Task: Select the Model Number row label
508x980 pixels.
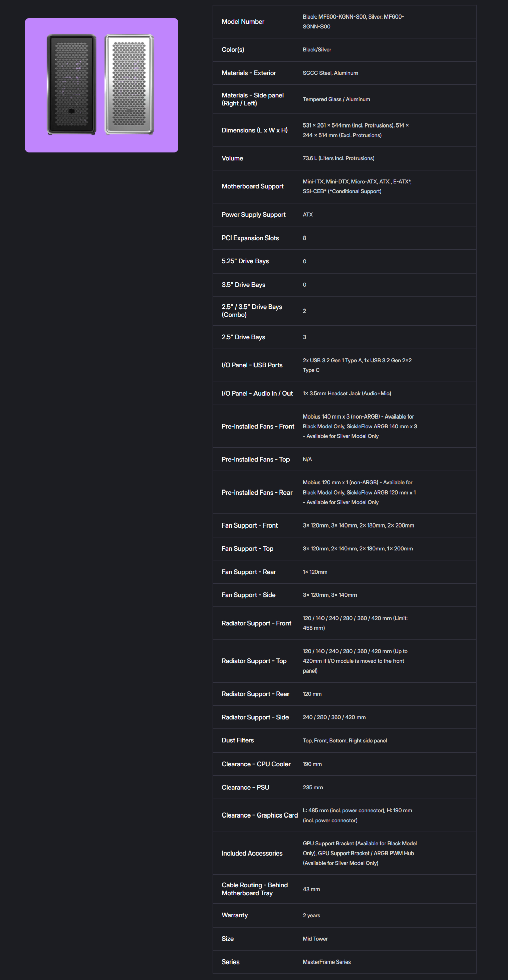Action: pos(243,21)
